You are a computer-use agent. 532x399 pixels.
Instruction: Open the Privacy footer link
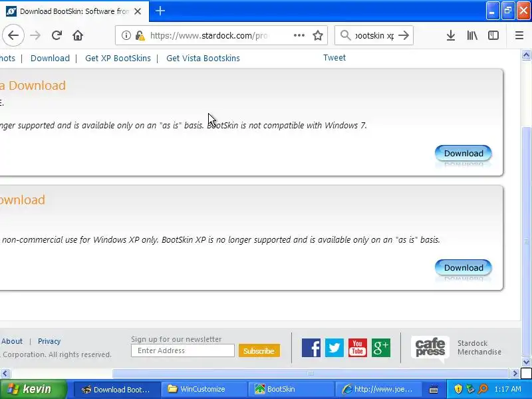pos(49,341)
